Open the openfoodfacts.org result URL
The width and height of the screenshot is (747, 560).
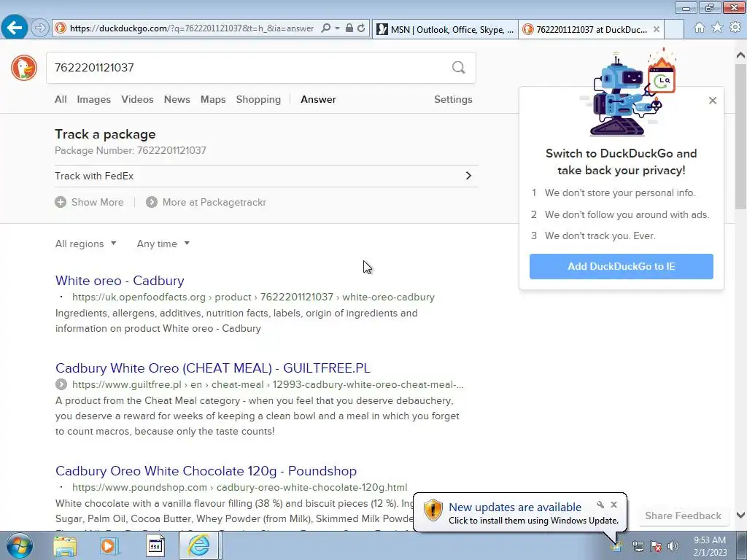253,297
